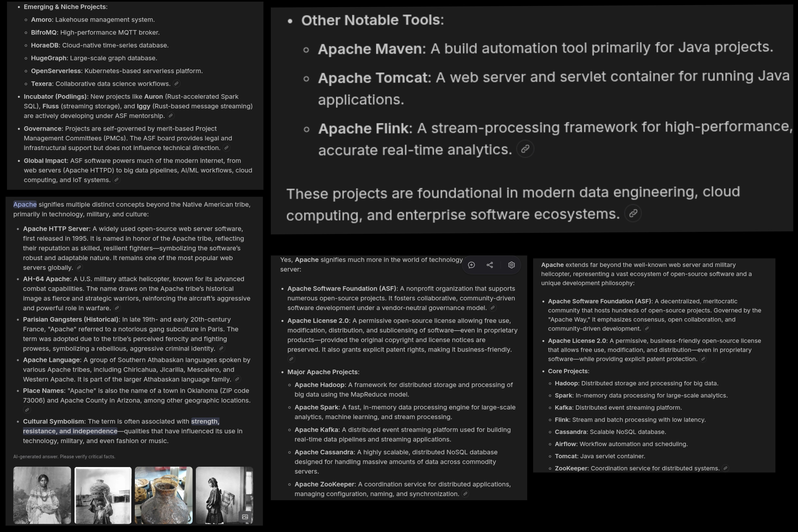Click the image gallery icon on last thumbnail
This screenshot has height=532, width=798.
pyautogui.click(x=245, y=517)
